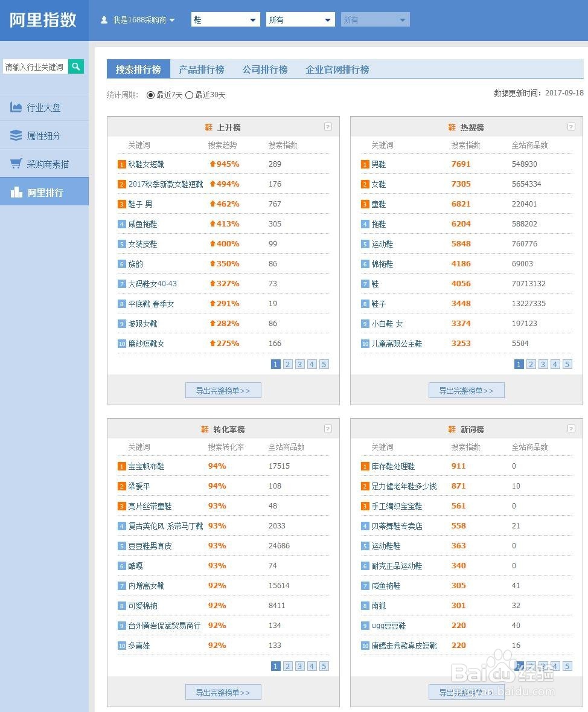The width and height of the screenshot is (588, 712).
Task: Expand the 所有 subcategory dropdown
Action: coord(300,19)
